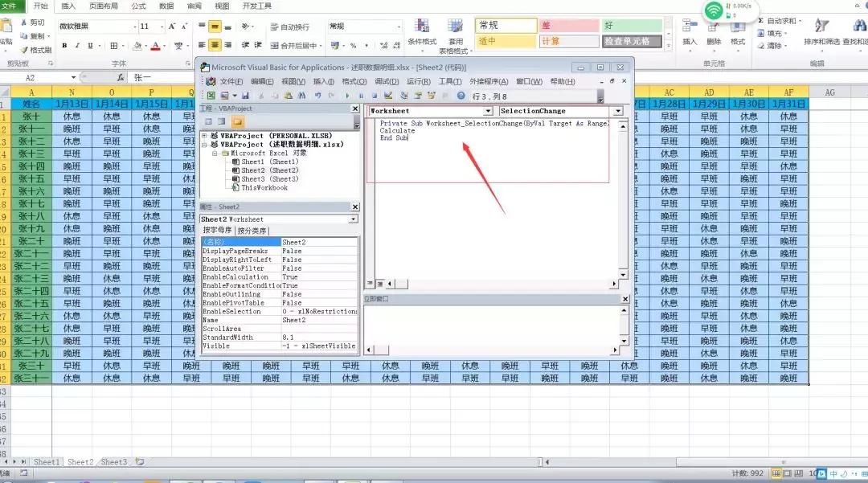Click the AutoSum sigma icon in Excel ribbon
Viewport: 868px width, 483px height.
pos(760,21)
